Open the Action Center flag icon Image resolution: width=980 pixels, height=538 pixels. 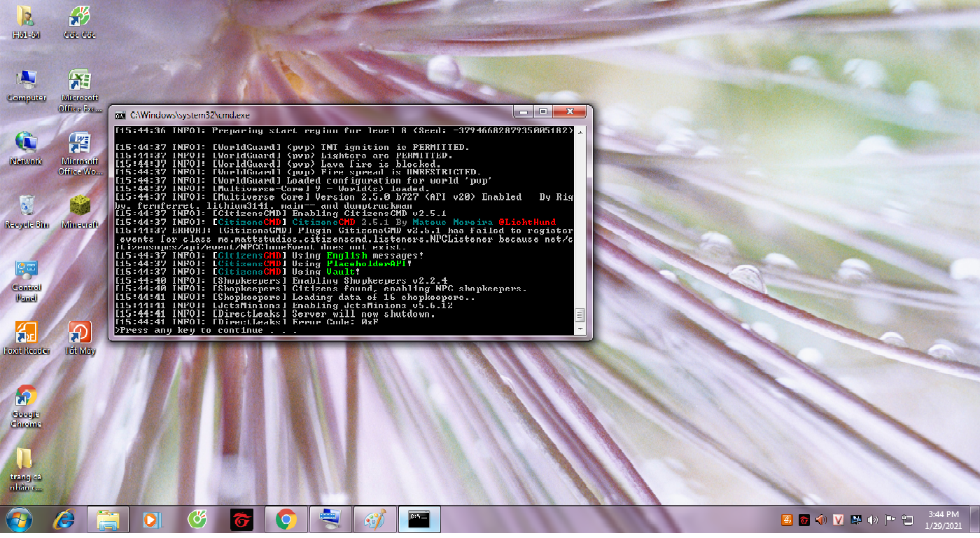(x=890, y=520)
